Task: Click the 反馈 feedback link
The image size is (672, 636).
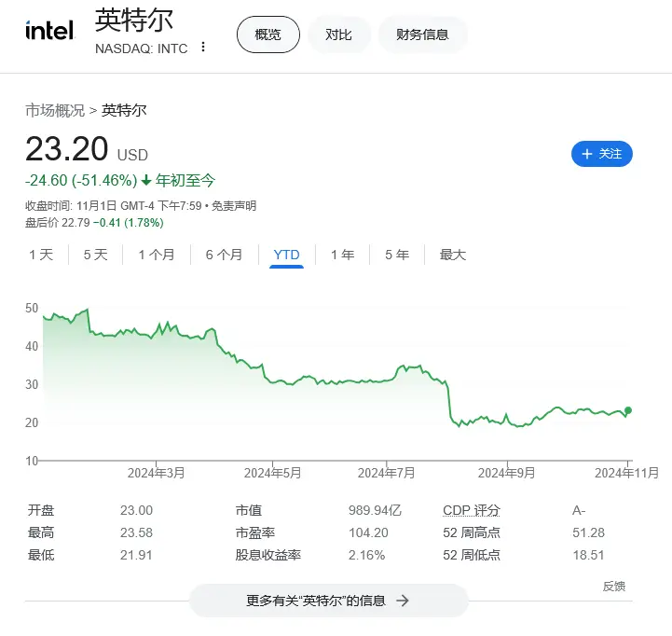Action: click(x=613, y=587)
